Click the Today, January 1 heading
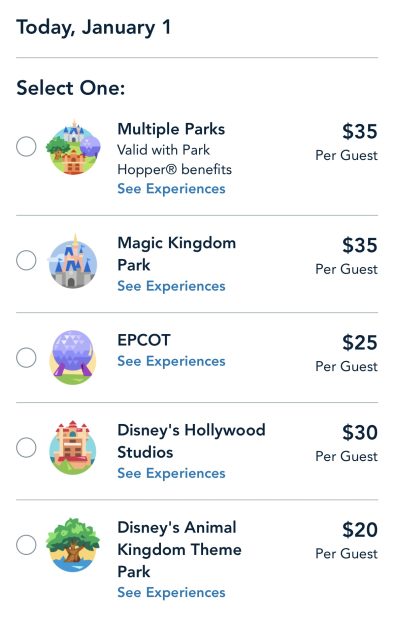 pos(94,28)
